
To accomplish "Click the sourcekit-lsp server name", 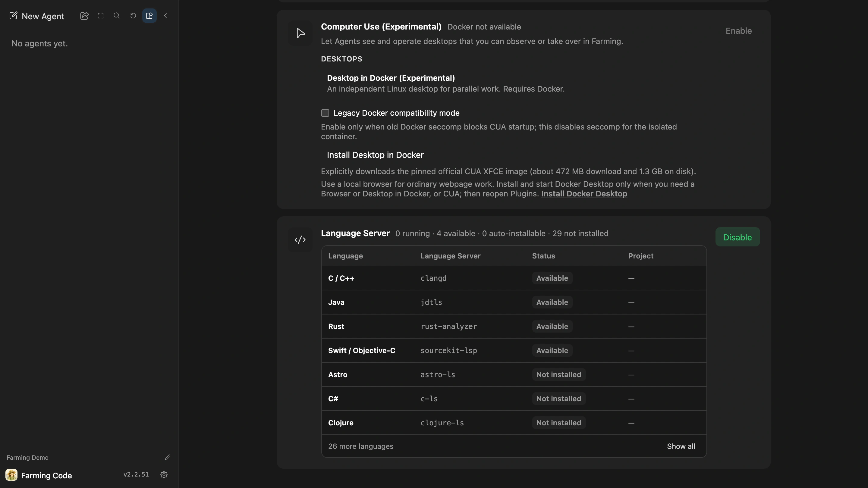I will tap(448, 351).
